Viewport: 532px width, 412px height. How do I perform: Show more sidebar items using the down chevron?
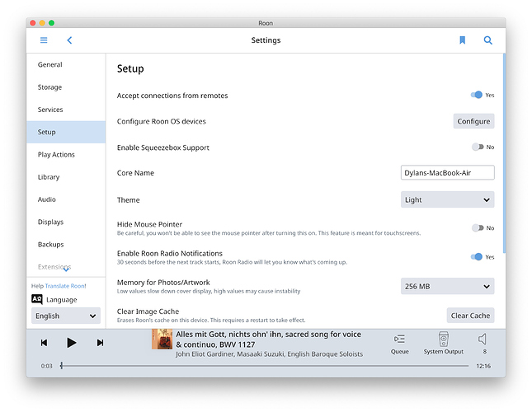(x=66, y=270)
